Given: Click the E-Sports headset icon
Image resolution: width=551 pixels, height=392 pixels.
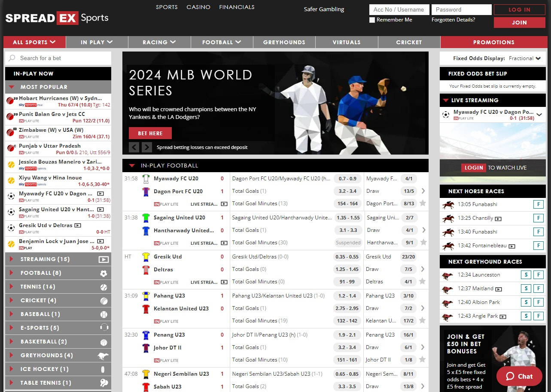Looking at the screenshot, I should point(104,328).
